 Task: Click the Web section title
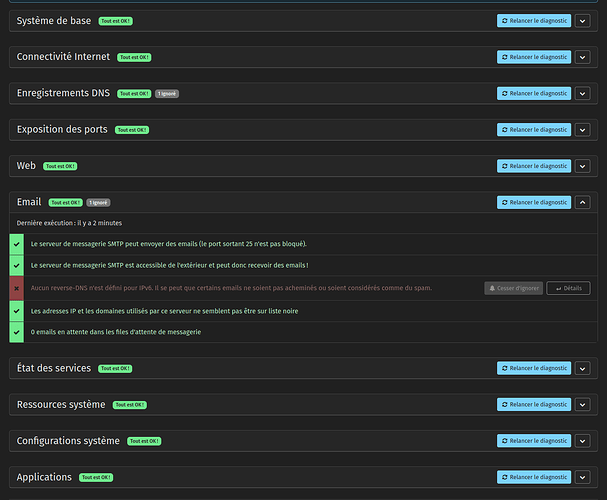[x=26, y=166]
